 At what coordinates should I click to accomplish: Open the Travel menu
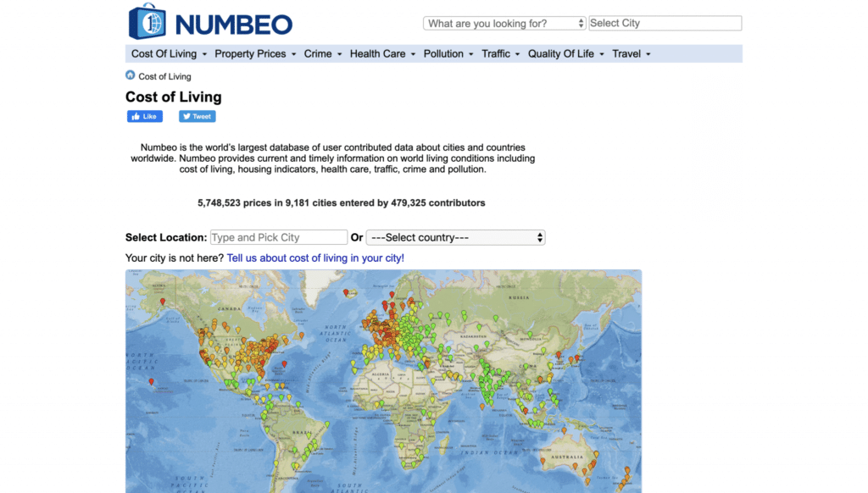632,53
